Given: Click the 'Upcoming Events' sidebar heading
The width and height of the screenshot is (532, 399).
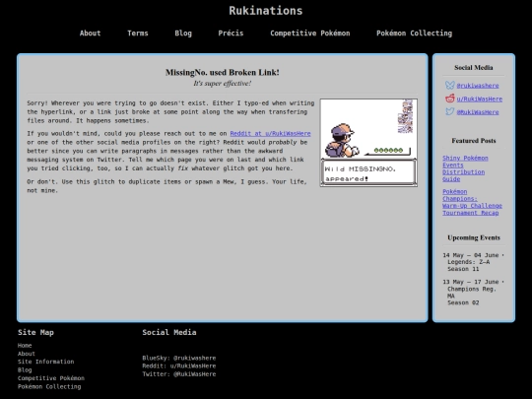Looking at the screenshot, I should pyautogui.click(x=473, y=237).
